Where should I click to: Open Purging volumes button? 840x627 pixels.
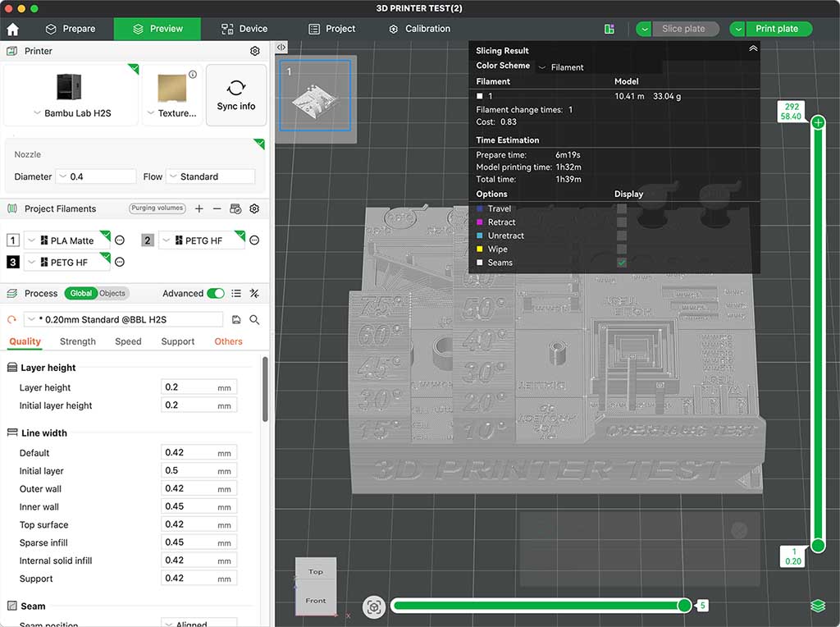(157, 208)
